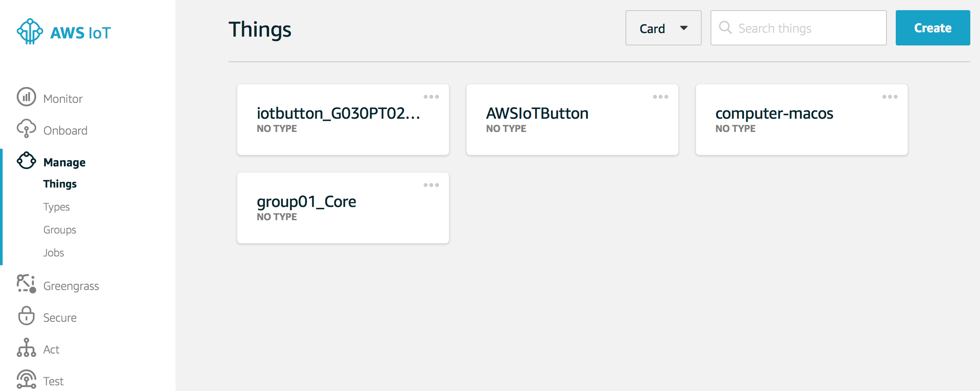
Task: Open the Monitor section
Action: (x=63, y=99)
